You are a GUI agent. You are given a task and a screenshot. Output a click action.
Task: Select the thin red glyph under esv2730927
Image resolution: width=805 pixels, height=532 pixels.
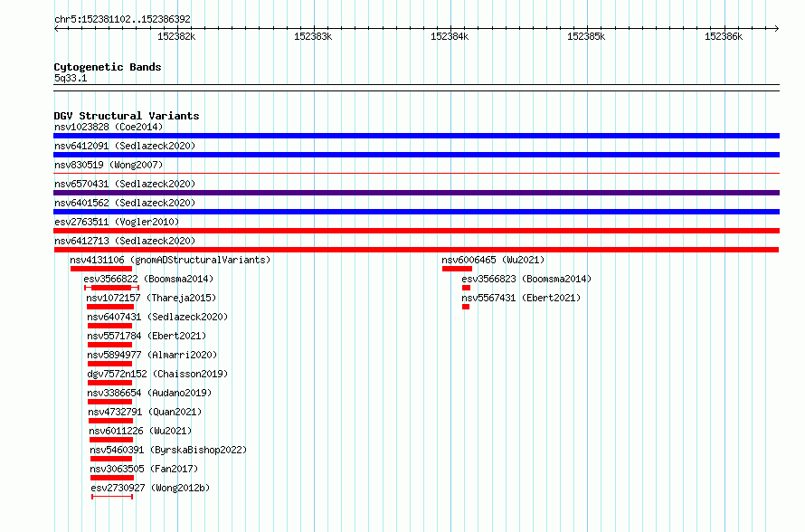[x=112, y=497]
